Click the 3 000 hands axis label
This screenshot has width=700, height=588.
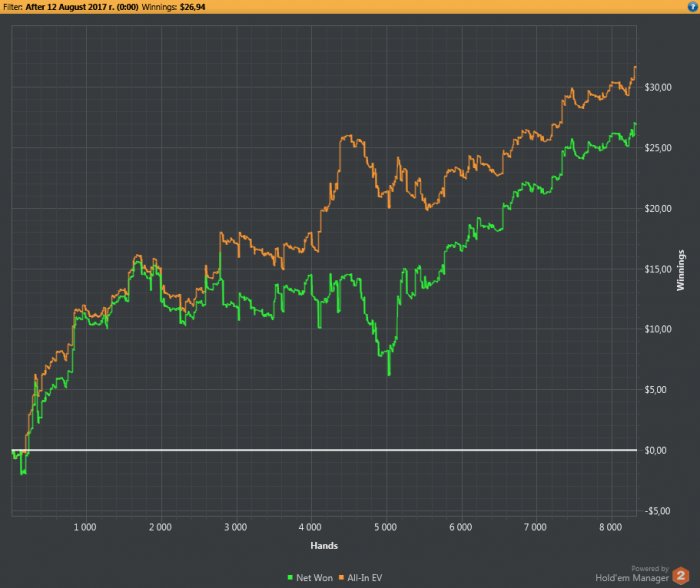pyautogui.click(x=235, y=527)
